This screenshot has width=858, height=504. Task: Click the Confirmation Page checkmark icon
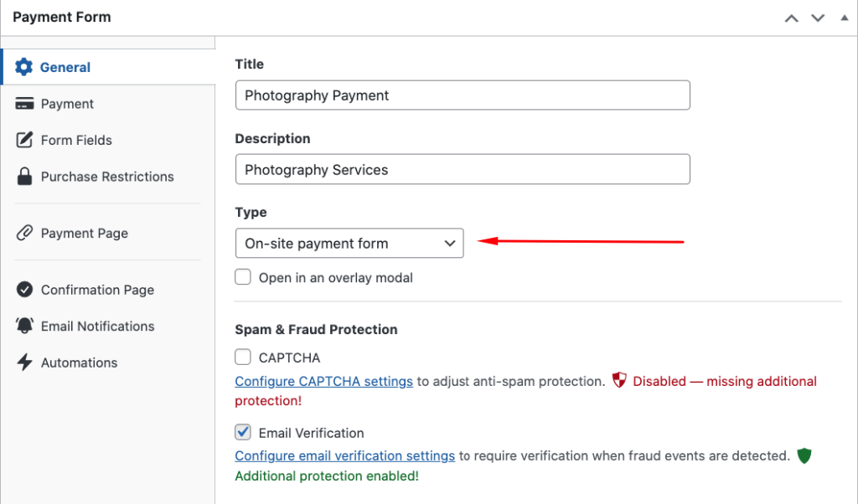click(x=24, y=290)
